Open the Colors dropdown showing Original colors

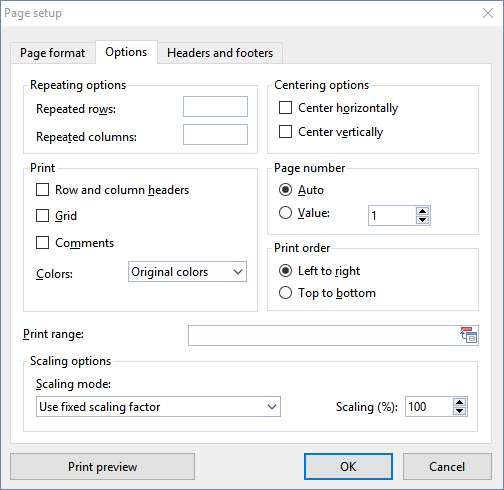tap(187, 272)
